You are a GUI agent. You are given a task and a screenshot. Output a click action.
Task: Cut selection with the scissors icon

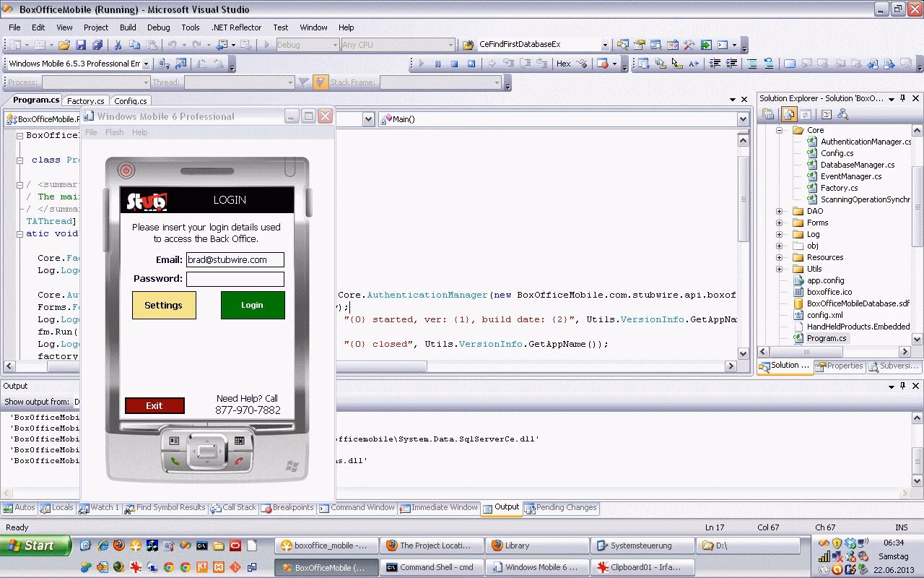118,45
